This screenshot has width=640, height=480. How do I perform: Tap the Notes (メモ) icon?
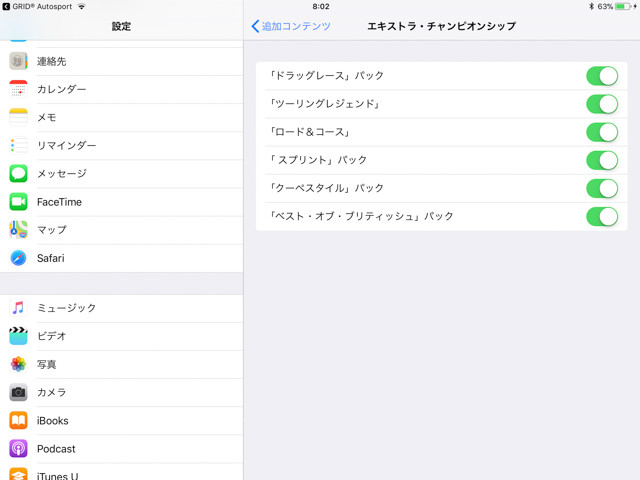[18, 117]
